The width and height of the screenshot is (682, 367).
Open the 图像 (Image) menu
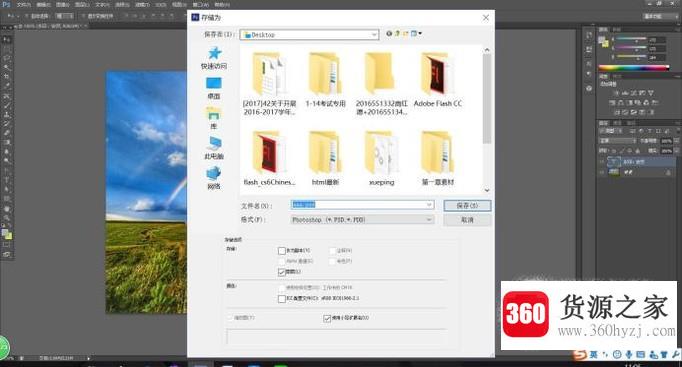coord(63,5)
